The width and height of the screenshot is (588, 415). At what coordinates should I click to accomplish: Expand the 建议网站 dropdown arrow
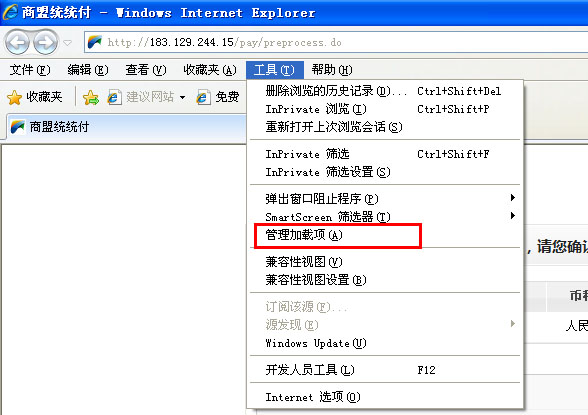(x=182, y=97)
